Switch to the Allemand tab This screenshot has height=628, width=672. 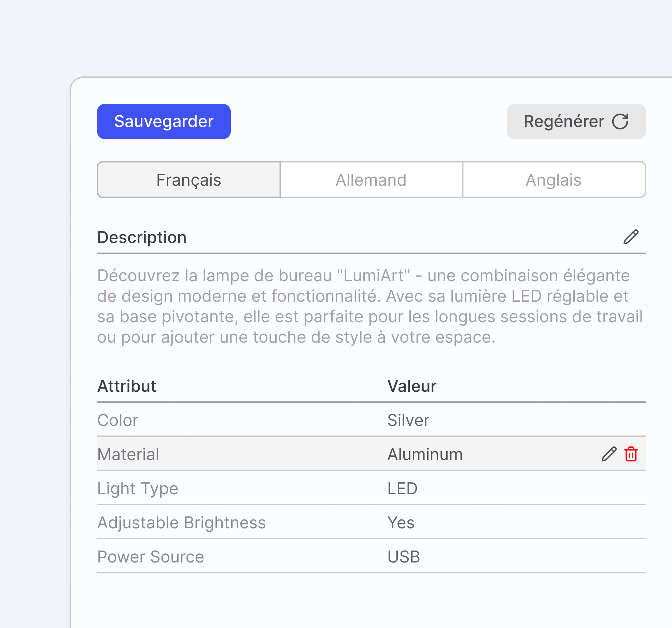point(371,180)
